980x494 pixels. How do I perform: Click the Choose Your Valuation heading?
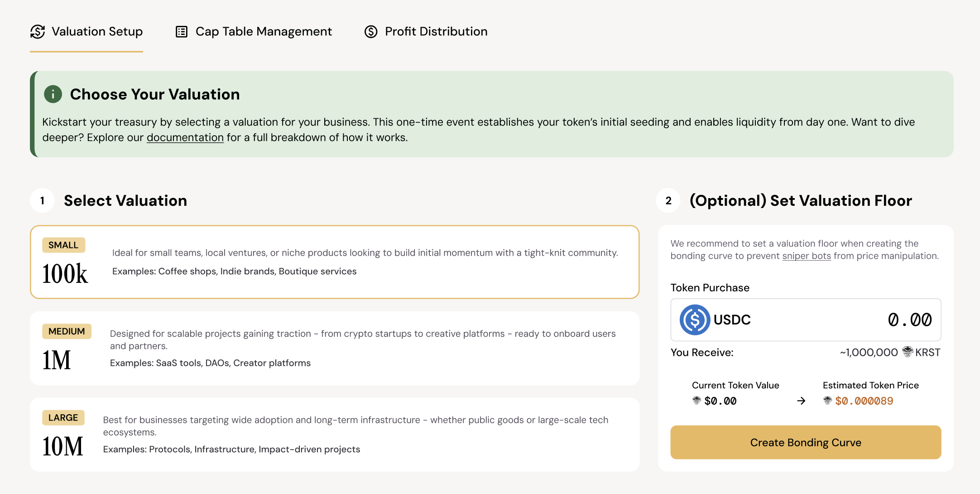click(155, 94)
